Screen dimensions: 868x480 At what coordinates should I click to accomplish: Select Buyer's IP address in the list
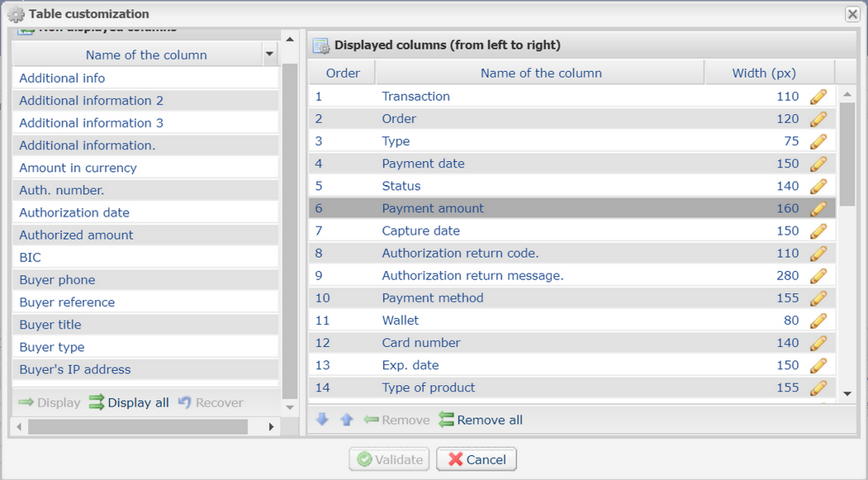click(75, 369)
